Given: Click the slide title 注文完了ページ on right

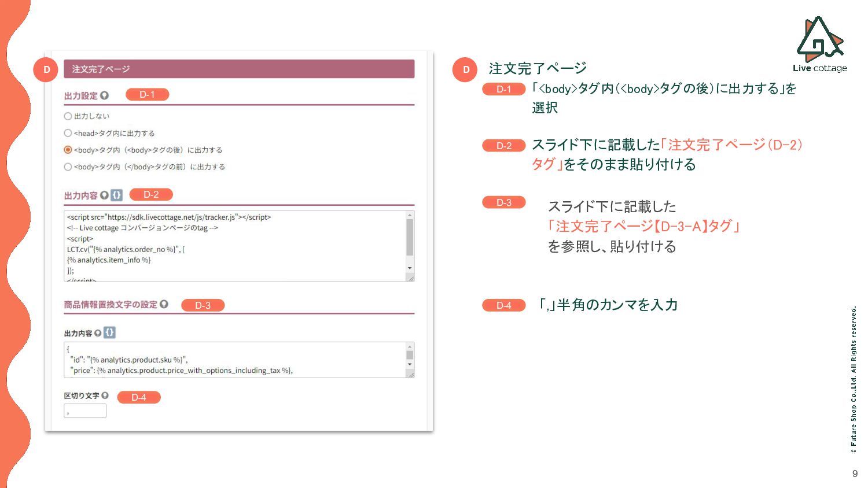Looking at the screenshot, I should 538,69.
